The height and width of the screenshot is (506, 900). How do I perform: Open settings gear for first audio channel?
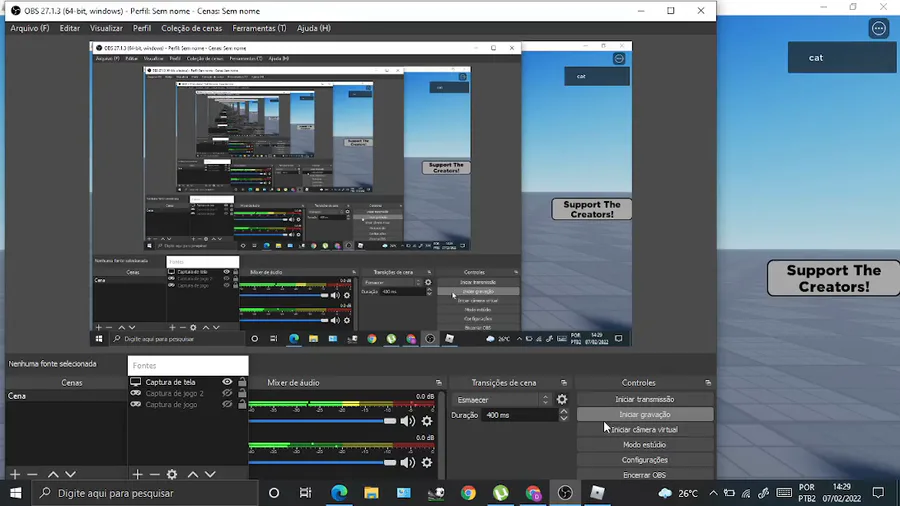point(427,421)
